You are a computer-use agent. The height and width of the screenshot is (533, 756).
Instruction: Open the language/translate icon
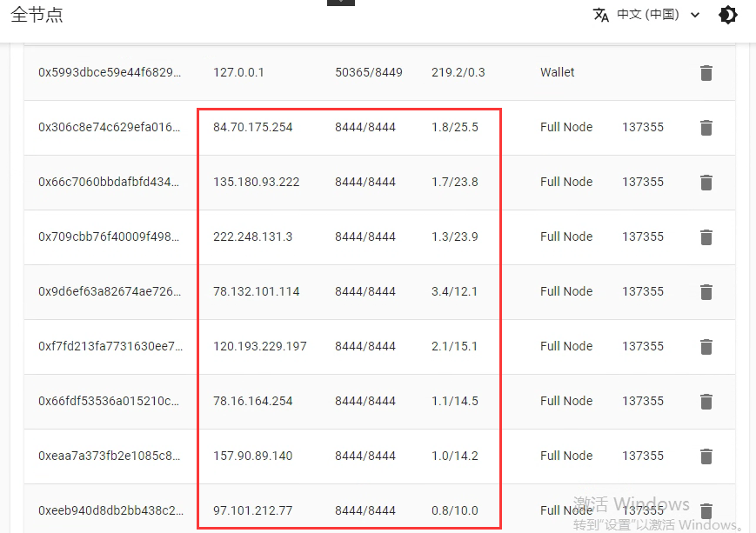600,15
